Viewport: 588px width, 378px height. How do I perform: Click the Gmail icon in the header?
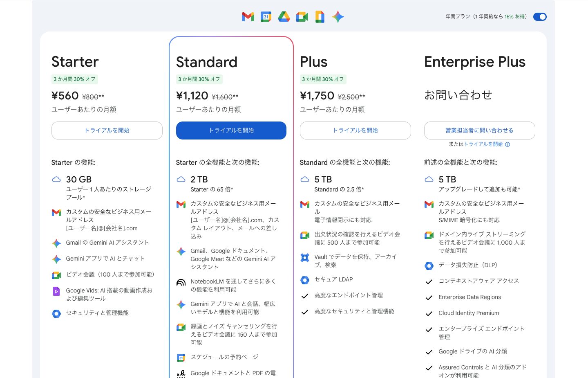(248, 17)
